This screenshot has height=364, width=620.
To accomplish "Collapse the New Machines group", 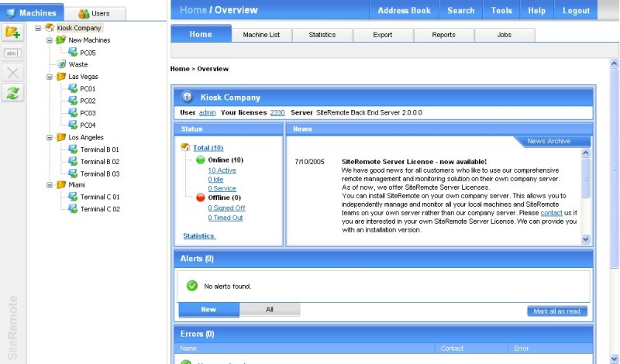I will 50,39.
